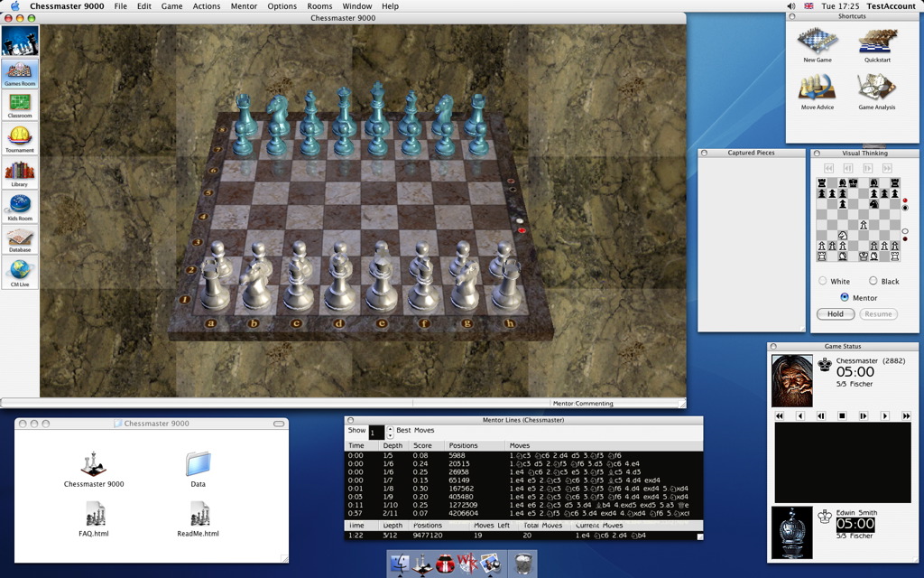
Task: Click New Game in Shortcuts panel
Action: pyautogui.click(x=818, y=45)
